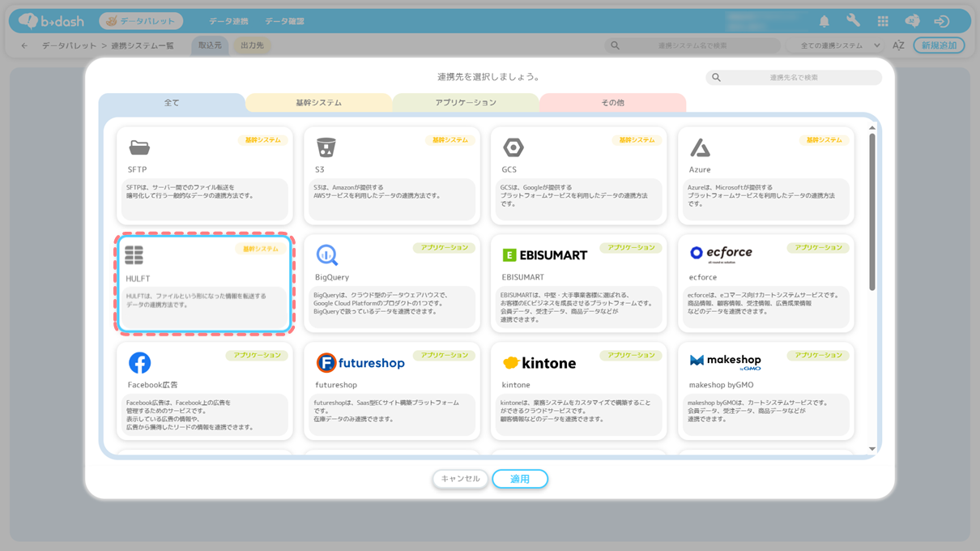This screenshot has height=551, width=980.
Task: Click the 連携先名で検索 search field
Action: click(794, 78)
